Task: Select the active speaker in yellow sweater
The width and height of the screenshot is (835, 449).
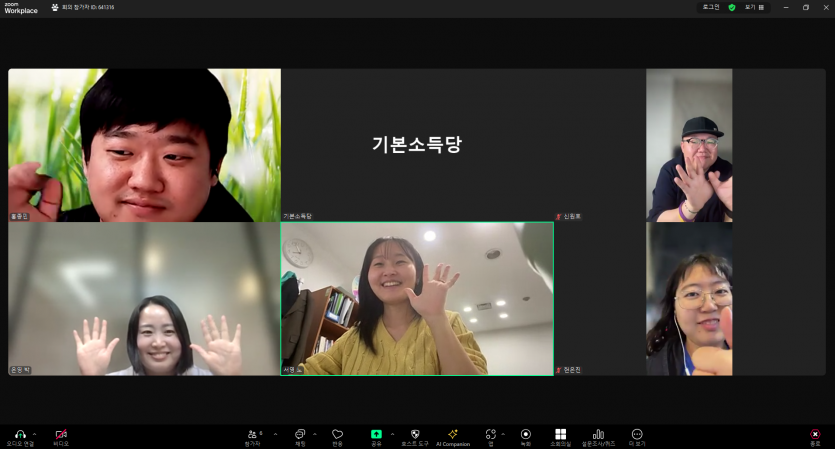Action: (417, 299)
